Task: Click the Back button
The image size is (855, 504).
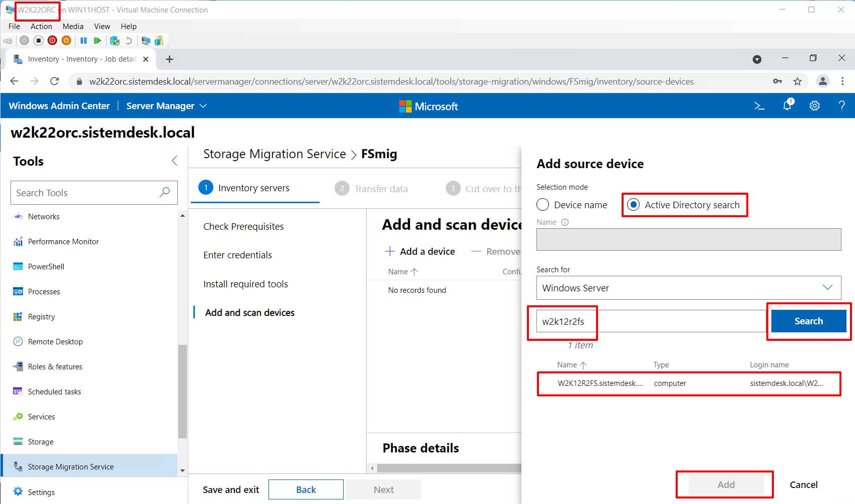Action: 306,489
